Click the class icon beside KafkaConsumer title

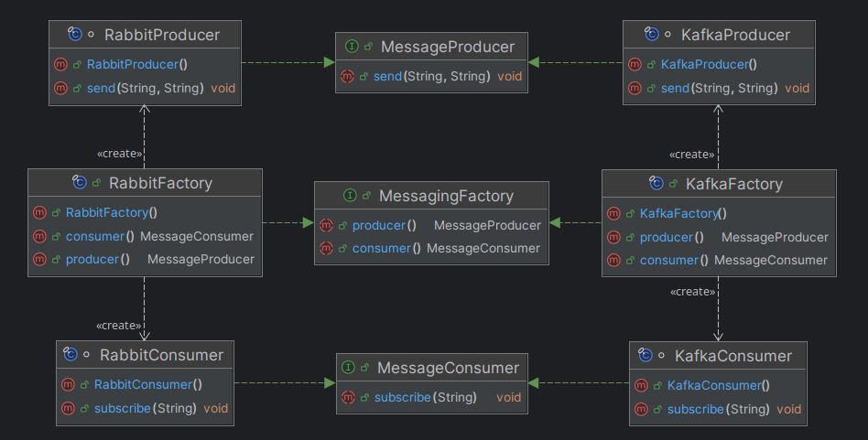pos(646,355)
